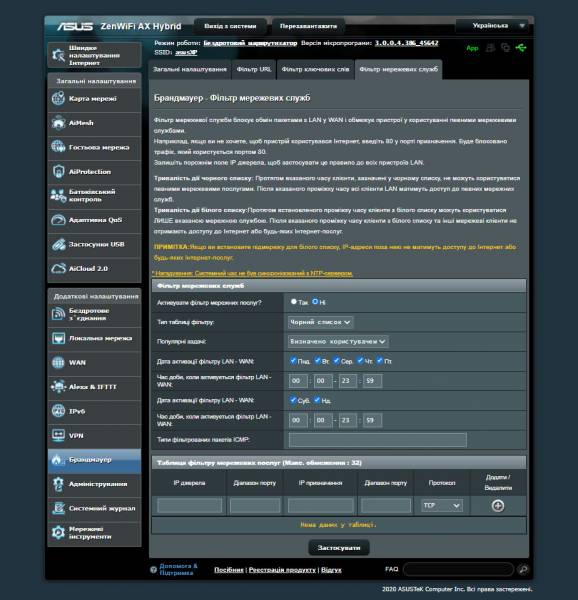578x600 pixels.
Task: Click the destination IP (IP призначення) field
Action: [x=321, y=505]
